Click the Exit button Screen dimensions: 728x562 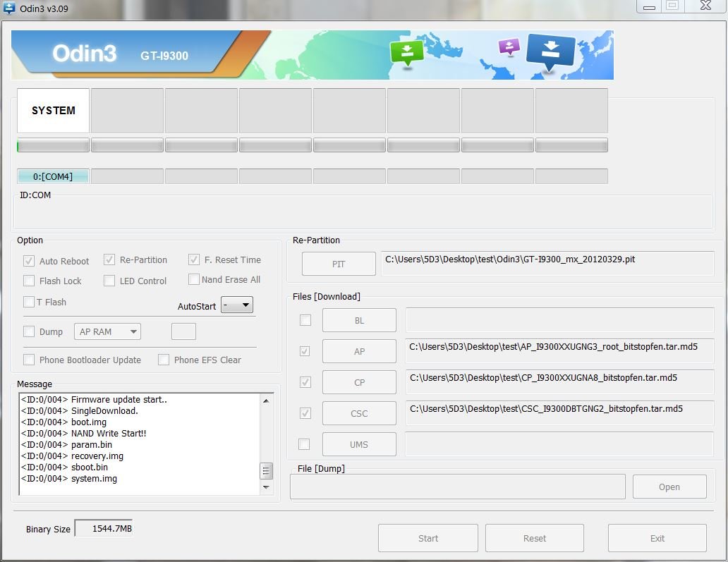point(657,538)
